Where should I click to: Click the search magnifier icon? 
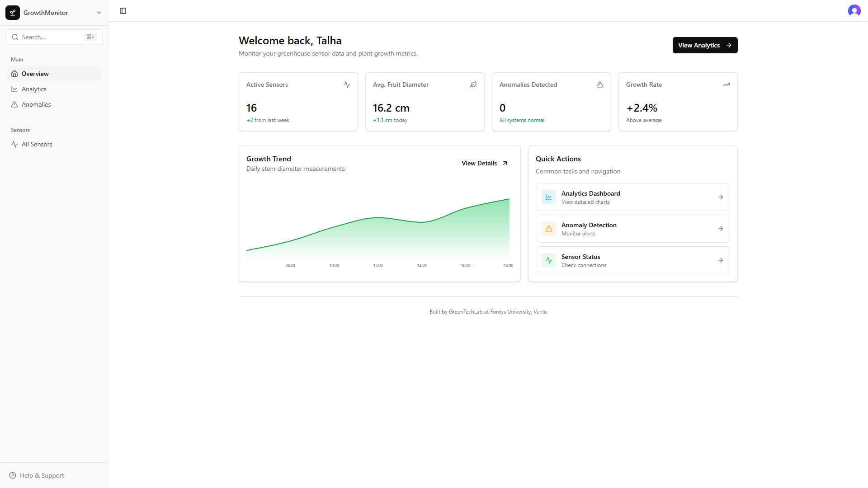(x=15, y=37)
